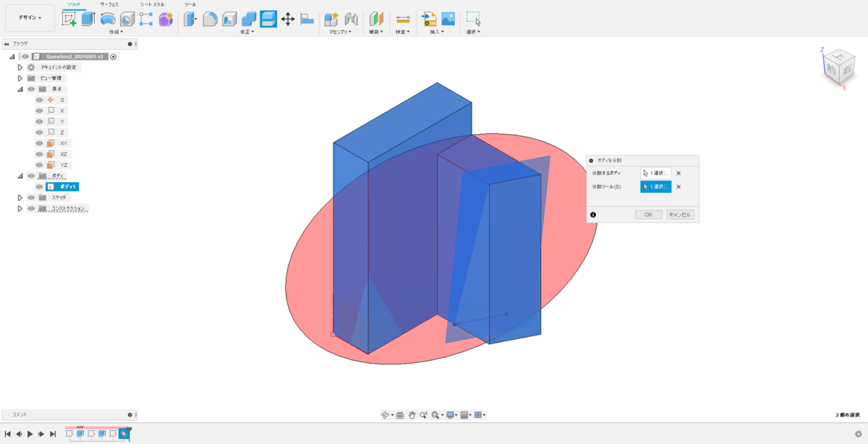Collapse the 原点 tree node
The height and width of the screenshot is (444, 868).
click(20, 89)
